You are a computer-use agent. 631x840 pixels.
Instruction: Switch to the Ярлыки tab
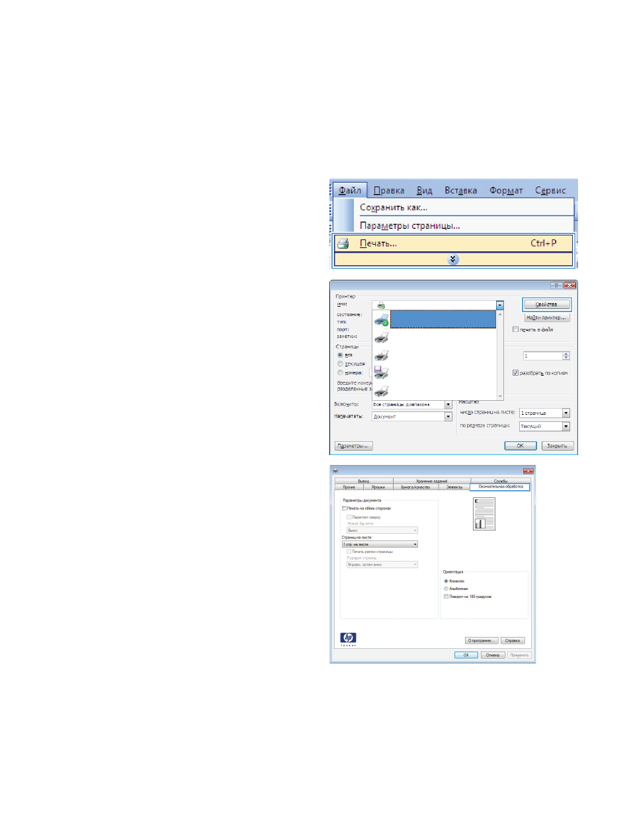coord(378,487)
